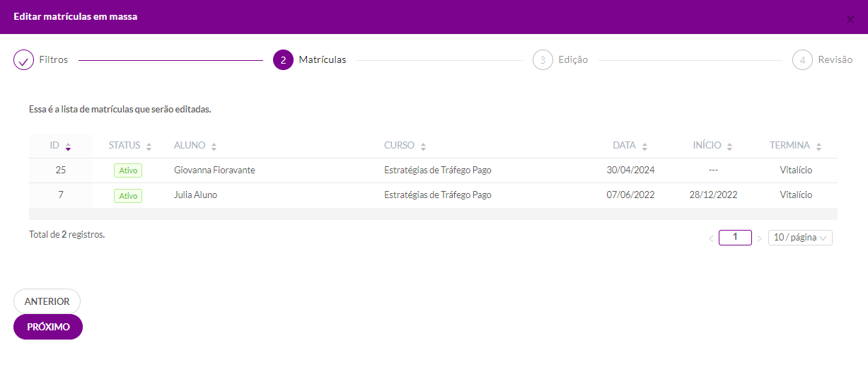Click Ativo badge for Julia Aluno
The height and width of the screenshot is (365, 868).
point(128,196)
